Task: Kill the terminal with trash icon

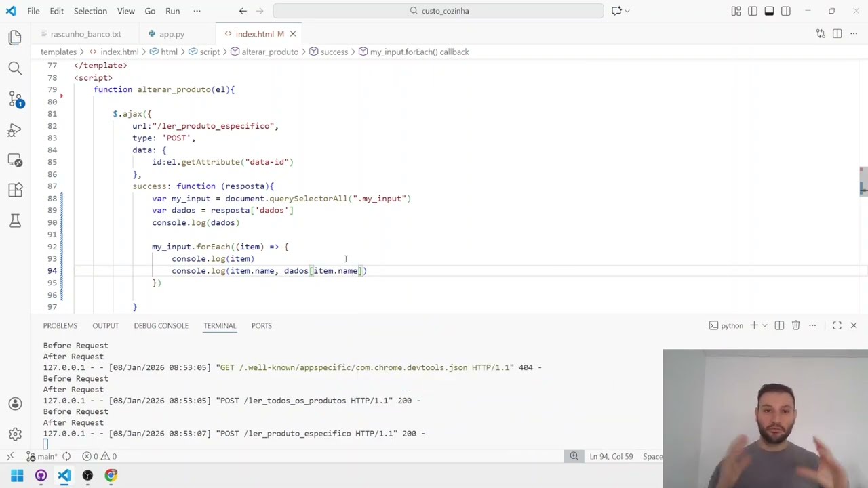Action: coord(795,325)
